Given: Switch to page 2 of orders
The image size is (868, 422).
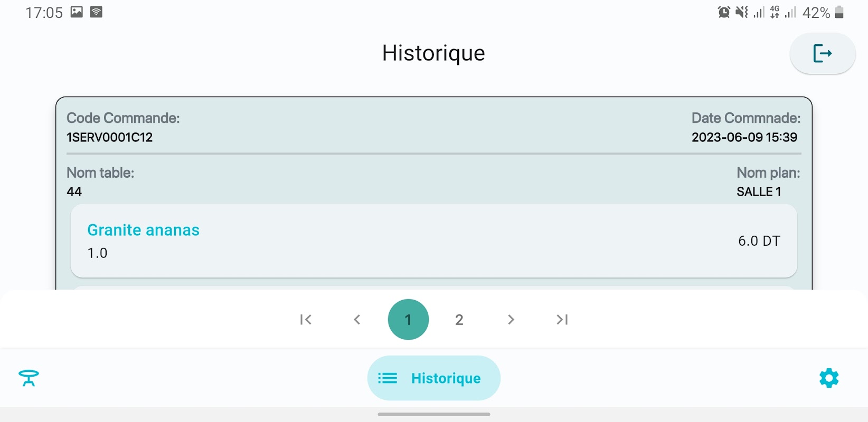Looking at the screenshot, I should coord(459,320).
